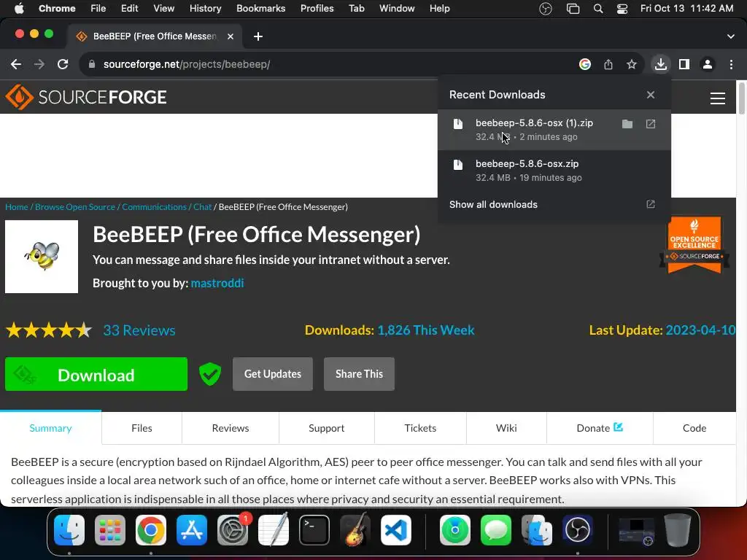Open GarageBand from the Dock
The width and height of the screenshot is (747, 560).
click(x=355, y=530)
